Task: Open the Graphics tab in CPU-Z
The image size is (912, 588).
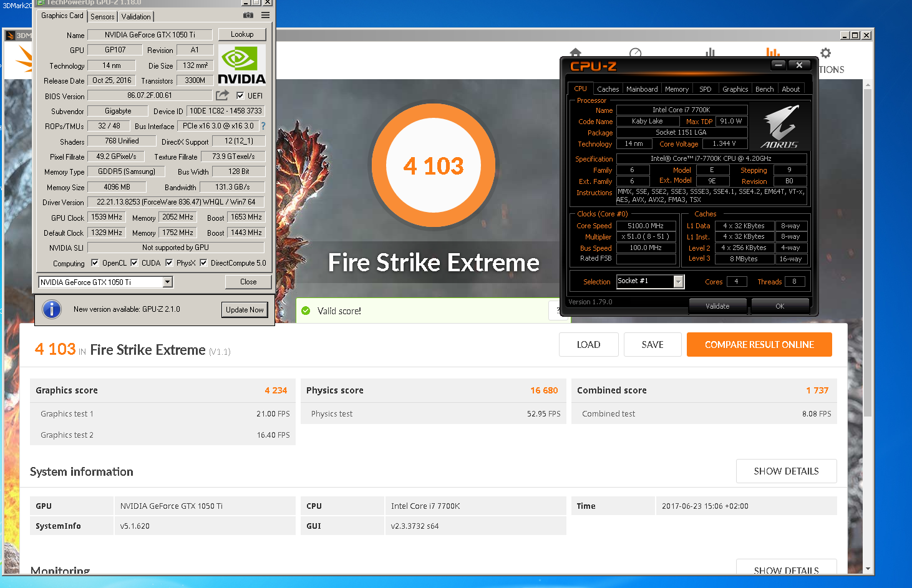Action: click(735, 89)
